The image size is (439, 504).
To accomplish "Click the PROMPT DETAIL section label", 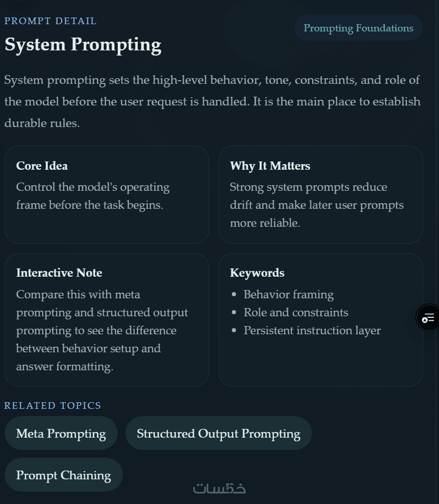I will point(50,21).
